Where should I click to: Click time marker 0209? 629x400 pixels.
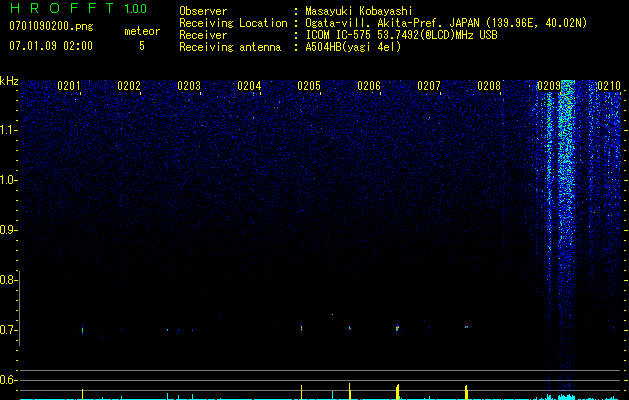point(549,86)
